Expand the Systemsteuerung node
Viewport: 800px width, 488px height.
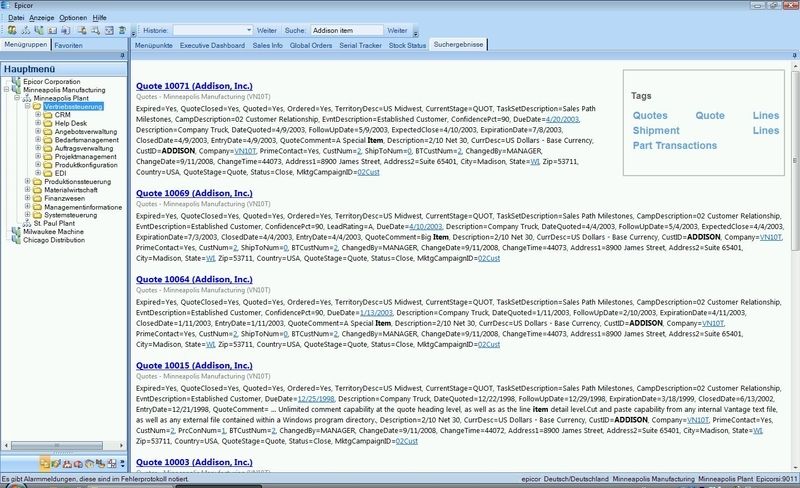[x=28, y=215]
